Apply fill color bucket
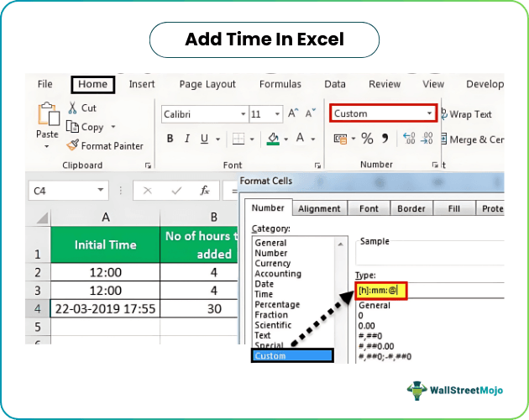This screenshot has height=420, width=529. pos(273,139)
